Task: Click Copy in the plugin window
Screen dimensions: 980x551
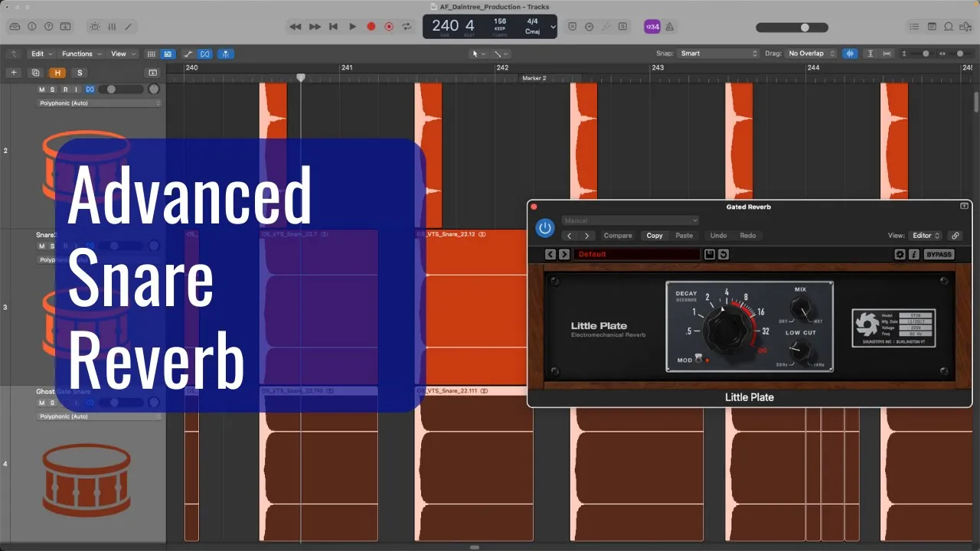Action: pos(655,236)
